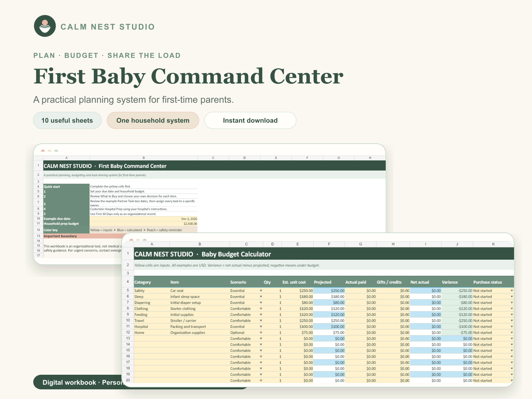This screenshot has width=532, height=399.
Task: Select the 'Dec 1, 2026' due date cell
Action: (x=144, y=219)
